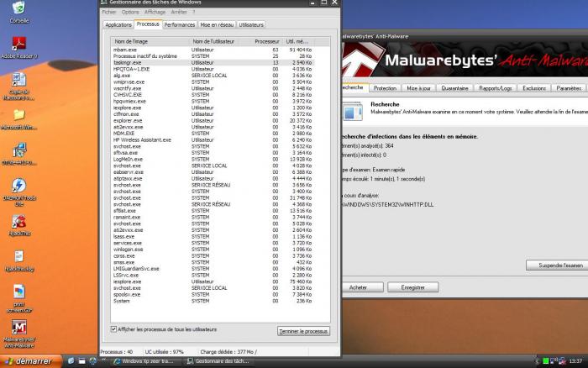This screenshot has width=588, height=368.
Task: Select the LogMeIn.exe process row
Action: point(213,159)
